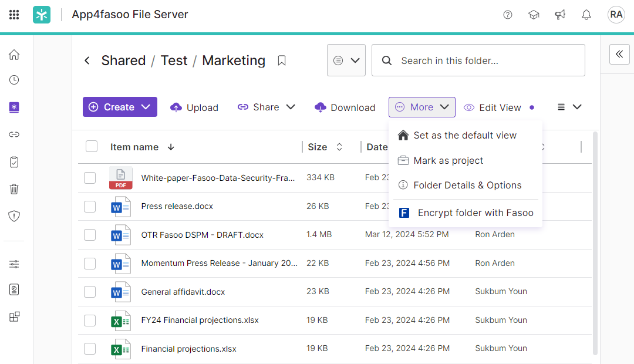Open Recent files clock icon in sidebar
Screen dimensions: 634x364
[x=14, y=80]
